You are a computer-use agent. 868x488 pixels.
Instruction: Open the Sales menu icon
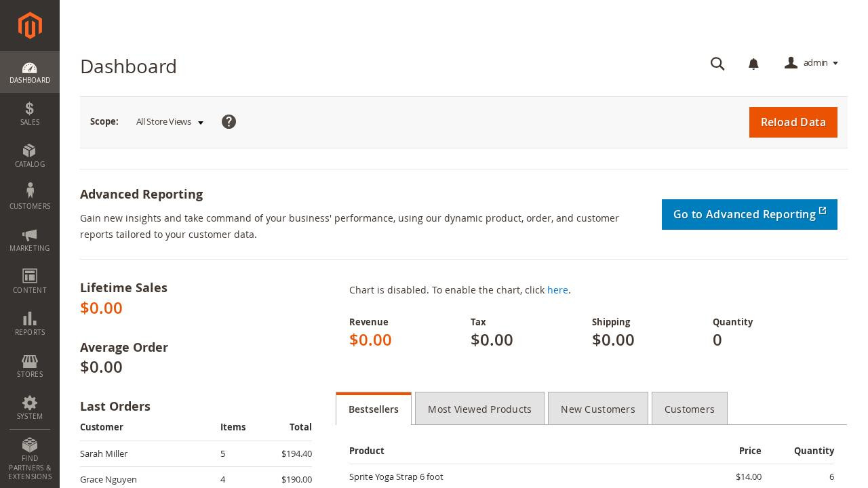click(x=30, y=109)
